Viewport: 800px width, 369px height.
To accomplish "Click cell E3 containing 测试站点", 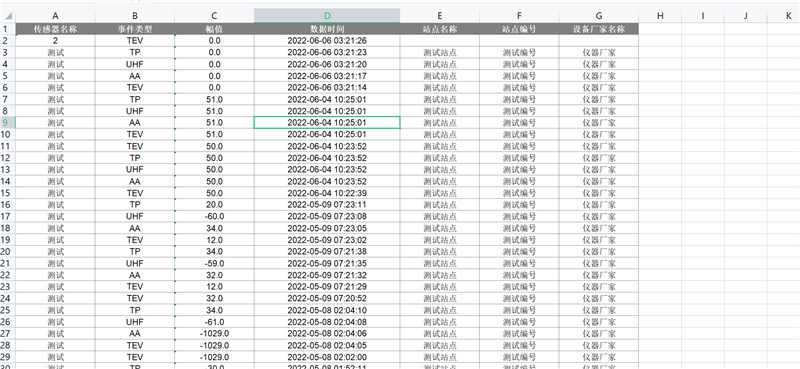I will [x=440, y=53].
